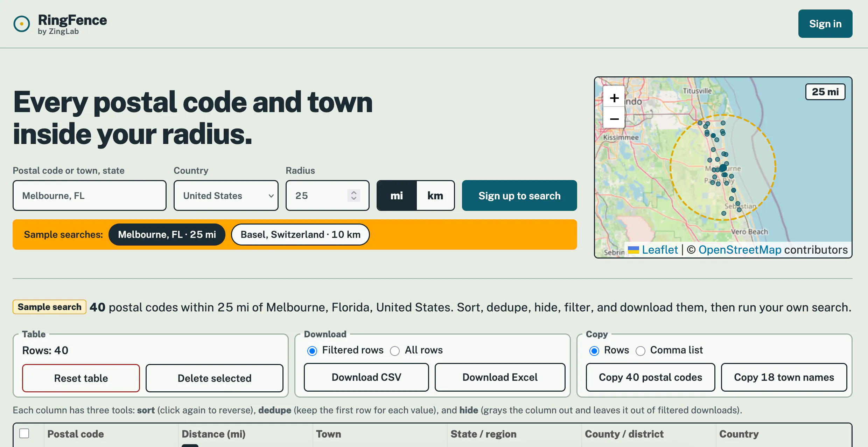Click the Radius stepper arrows
Image resolution: width=868 pixels, height=447 pixels.
(354, 195)
